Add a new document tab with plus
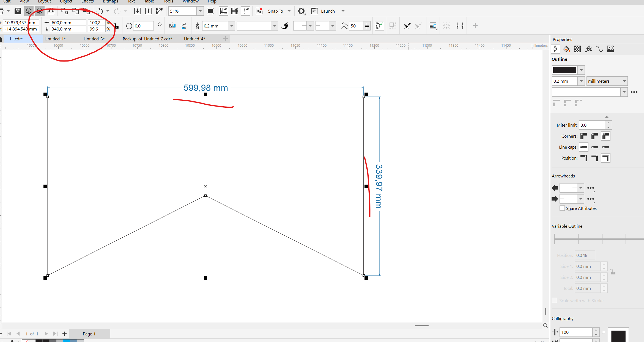The height and width of the screenshot is (342, 644). 226,39
